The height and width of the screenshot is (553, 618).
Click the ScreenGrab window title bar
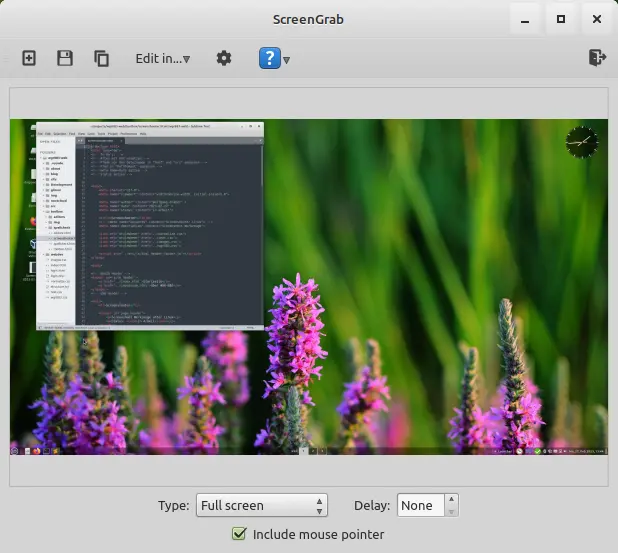click(x=308, y=19)
